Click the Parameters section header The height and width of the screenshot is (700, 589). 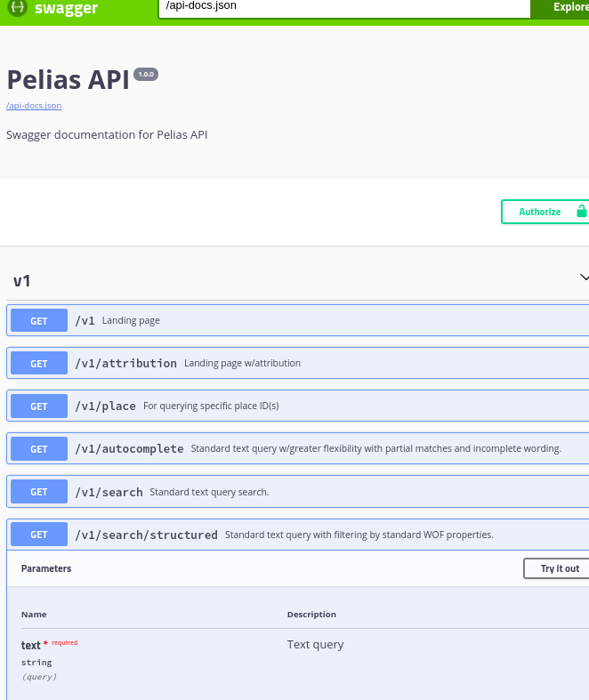46,568
